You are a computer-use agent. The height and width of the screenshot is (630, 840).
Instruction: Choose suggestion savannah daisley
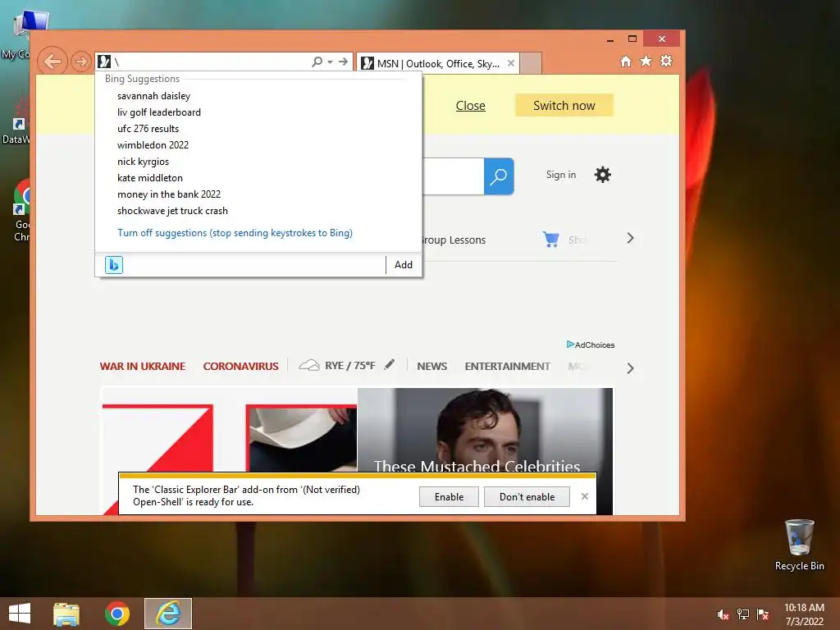click(x=153, y=96)
